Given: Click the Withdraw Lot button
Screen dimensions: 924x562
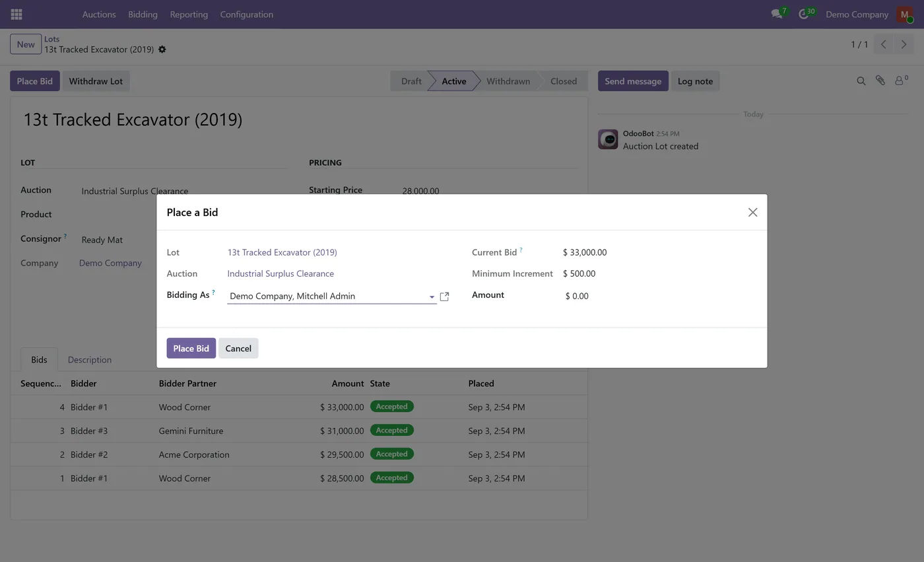Looking at the screenshot, I should click(96, 81).
